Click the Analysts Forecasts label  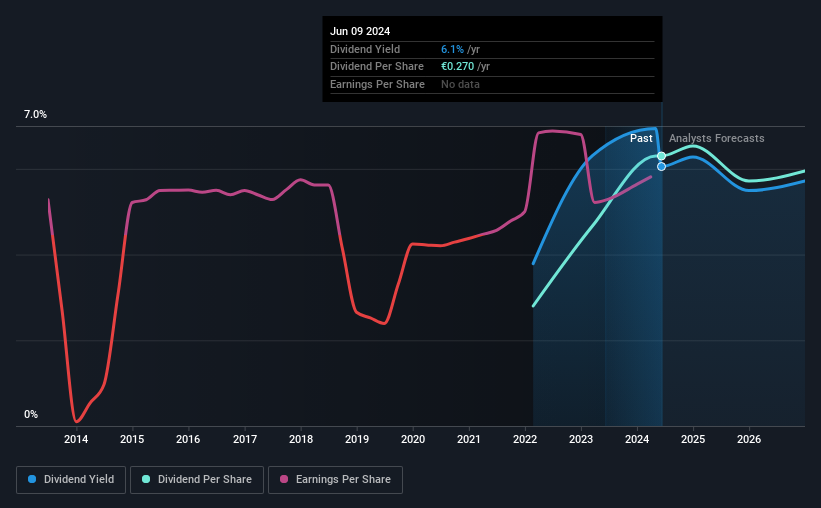(x=716, y=138)
